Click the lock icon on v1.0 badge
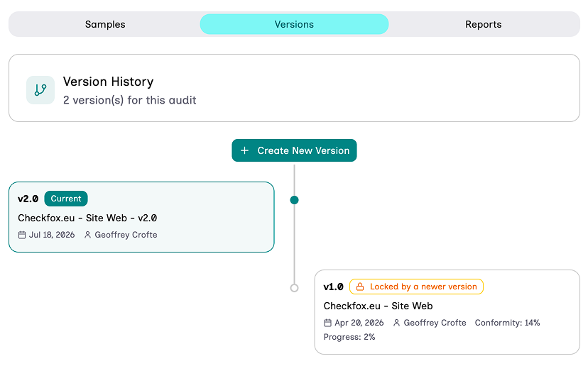 [360, 287]
